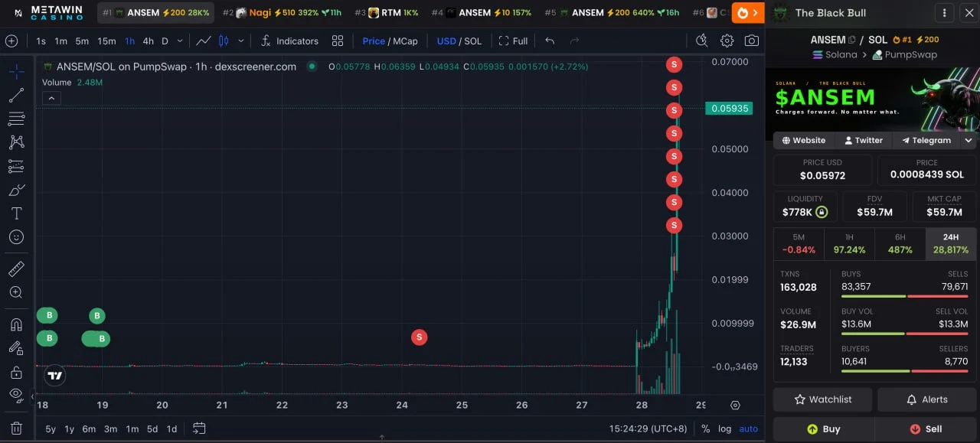The height and width of the screenshot is (443, 980).
Task: Click the quick search icon left of settings gear
Action: (702, 41)
